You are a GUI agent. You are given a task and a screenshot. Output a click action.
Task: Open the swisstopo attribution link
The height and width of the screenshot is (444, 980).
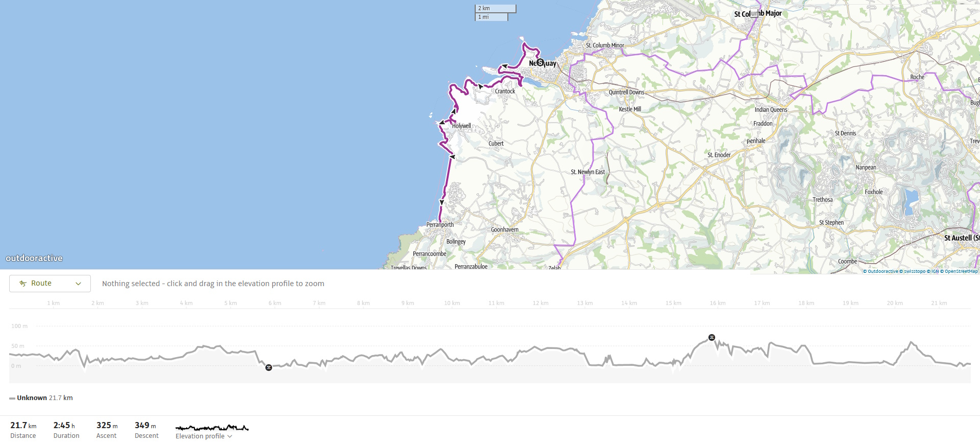(913, 271)
